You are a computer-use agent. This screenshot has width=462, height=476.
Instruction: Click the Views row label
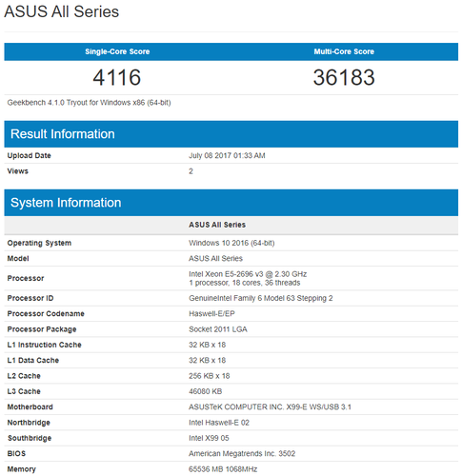click(x=18, y=171)
